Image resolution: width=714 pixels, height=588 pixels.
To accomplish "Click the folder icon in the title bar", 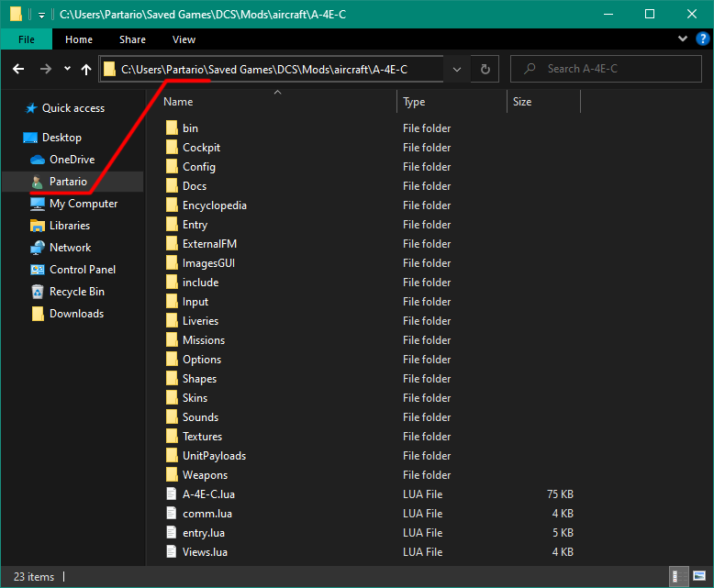I will [x=16, y=14].
